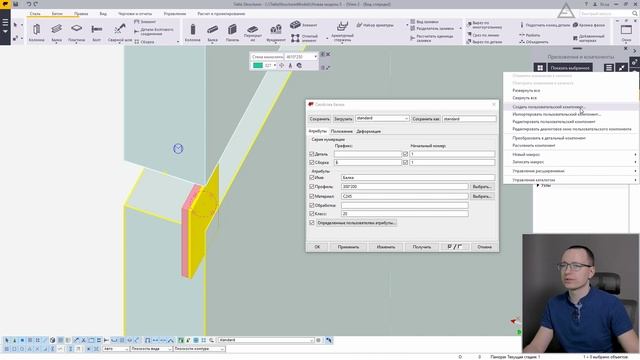Open the Бетон ribbon tab

point(57,13)
